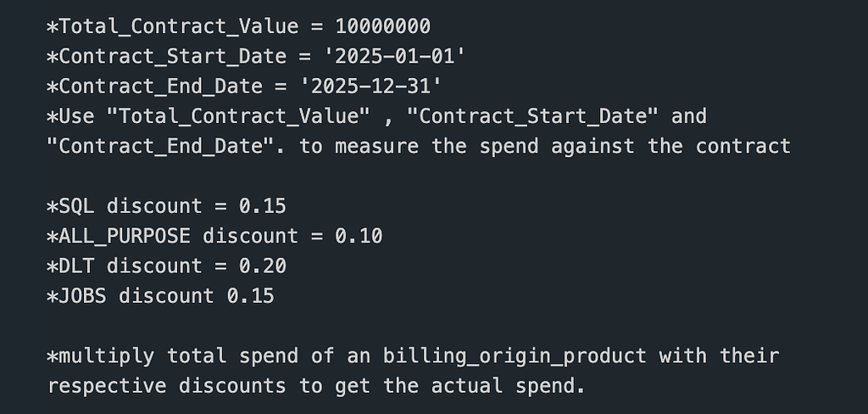
Task: Click the DLT text
Action: pos(77,266)
